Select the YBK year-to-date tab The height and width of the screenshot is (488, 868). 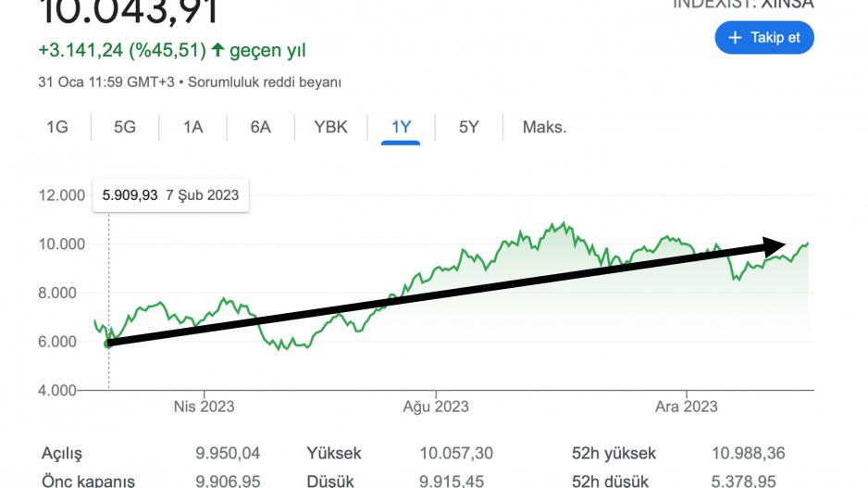coord(331,127)
